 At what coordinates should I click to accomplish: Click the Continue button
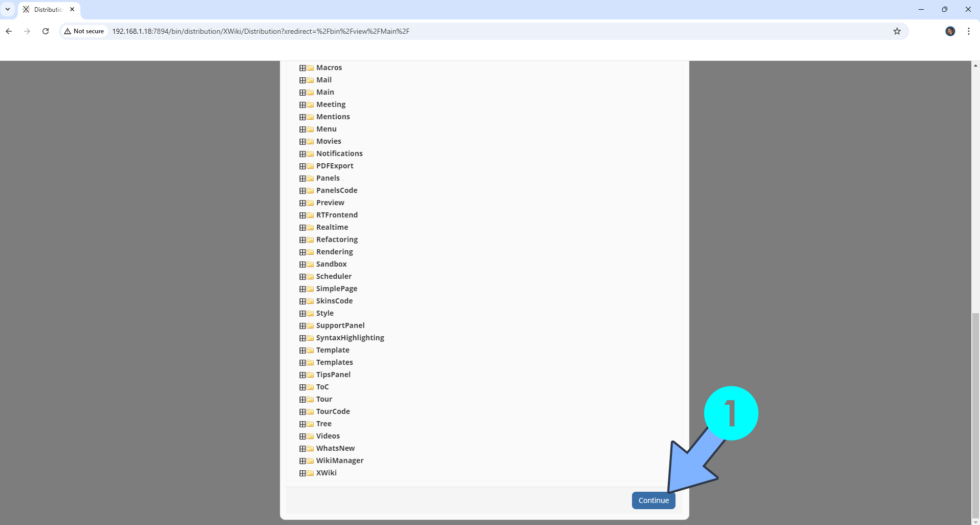(x=654, y=500)
